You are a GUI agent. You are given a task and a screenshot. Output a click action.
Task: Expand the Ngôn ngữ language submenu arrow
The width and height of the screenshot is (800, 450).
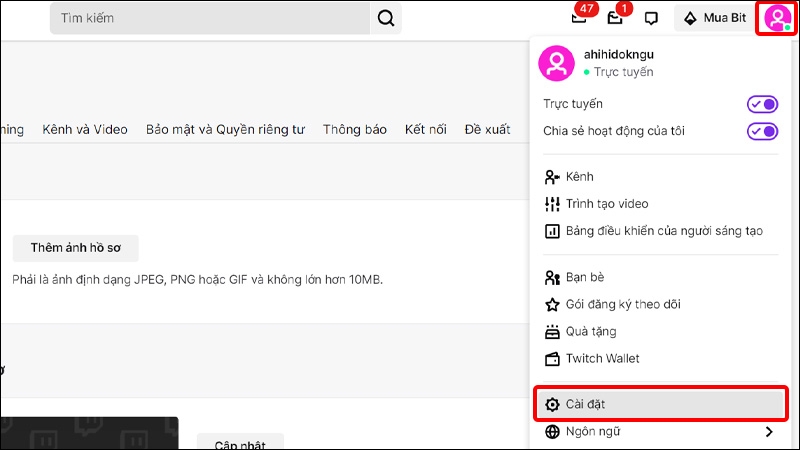point(769,432)
